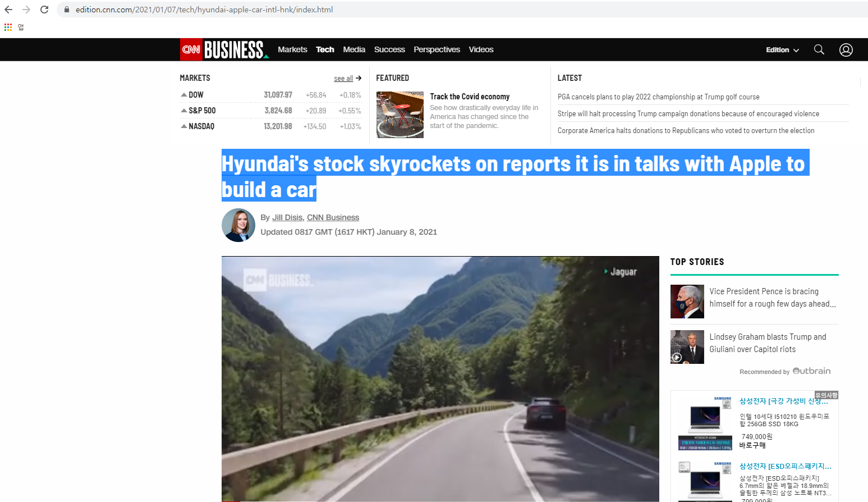Image resolution: width=868 pixels, height=502 pixels.
Task: Click second Samsung laptop ad image
Action: pyautogui.click(x=705, y=481)
